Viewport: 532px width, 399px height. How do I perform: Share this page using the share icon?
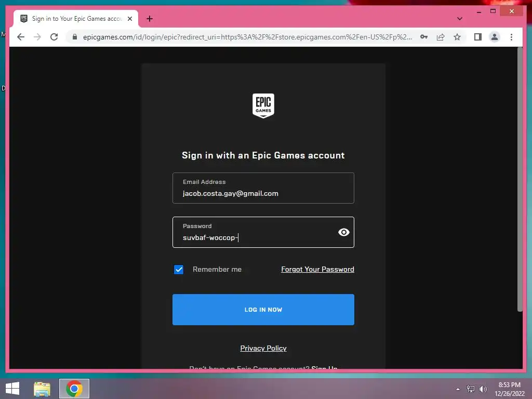pos(441,37)
